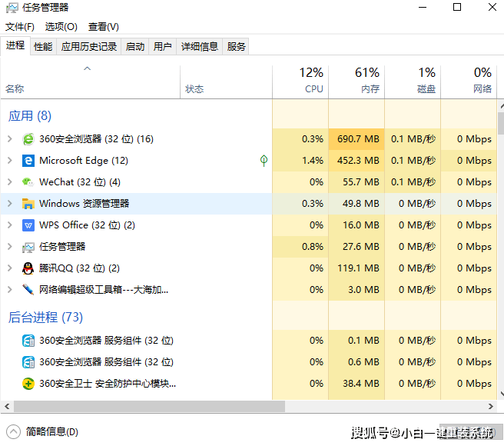Click the green leaf status icon on Edge row
The image size is (504, 446).
[x=264, y=160]
